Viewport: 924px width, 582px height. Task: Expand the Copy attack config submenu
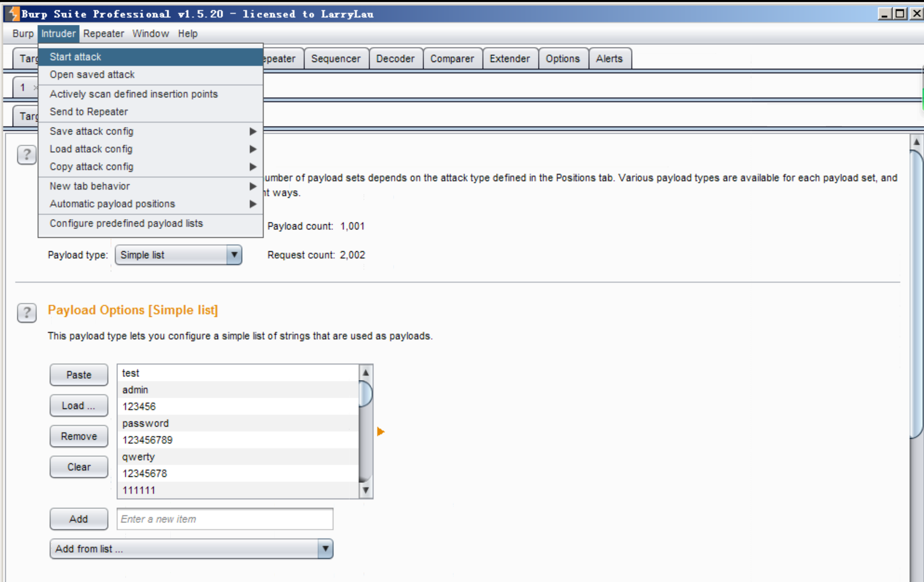[150, 167]
